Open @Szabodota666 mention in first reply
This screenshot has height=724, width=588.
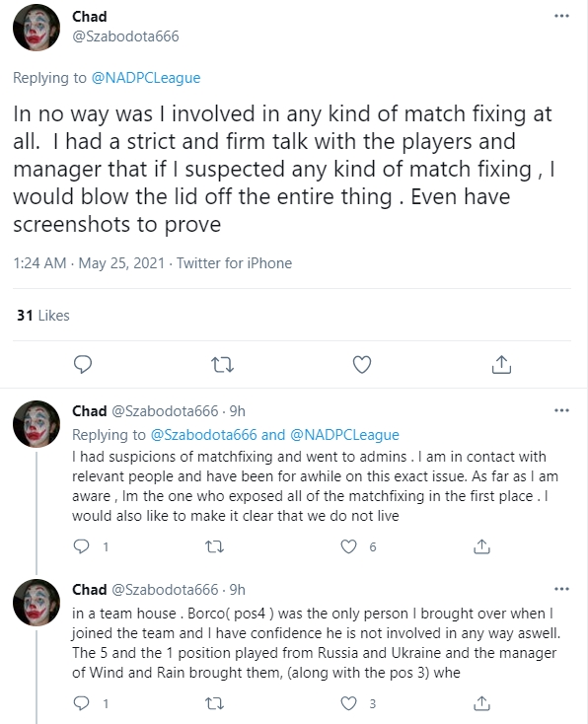click(x=203, y=434)
